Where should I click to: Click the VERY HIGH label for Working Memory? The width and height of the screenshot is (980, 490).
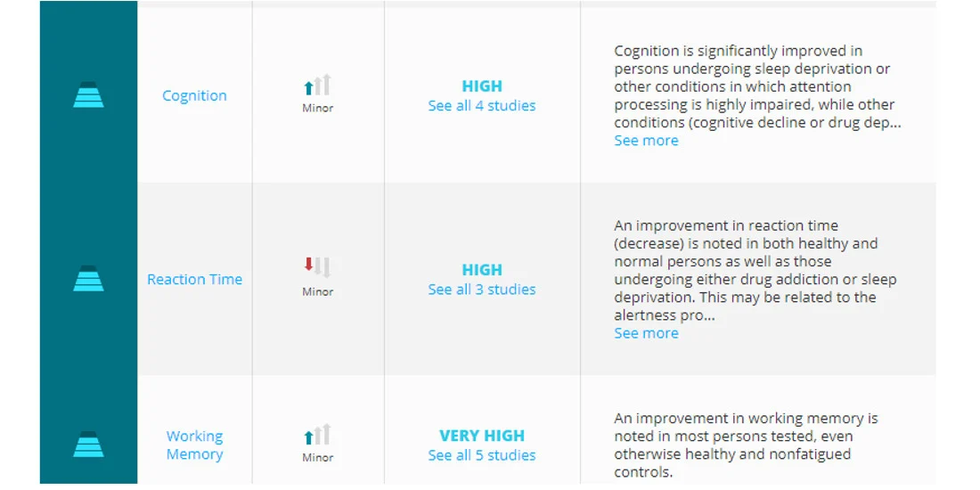(x=482, y=436)
